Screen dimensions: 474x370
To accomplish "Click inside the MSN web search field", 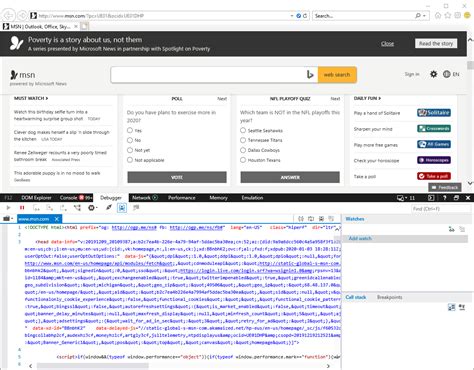I will [x=208, y=75].
